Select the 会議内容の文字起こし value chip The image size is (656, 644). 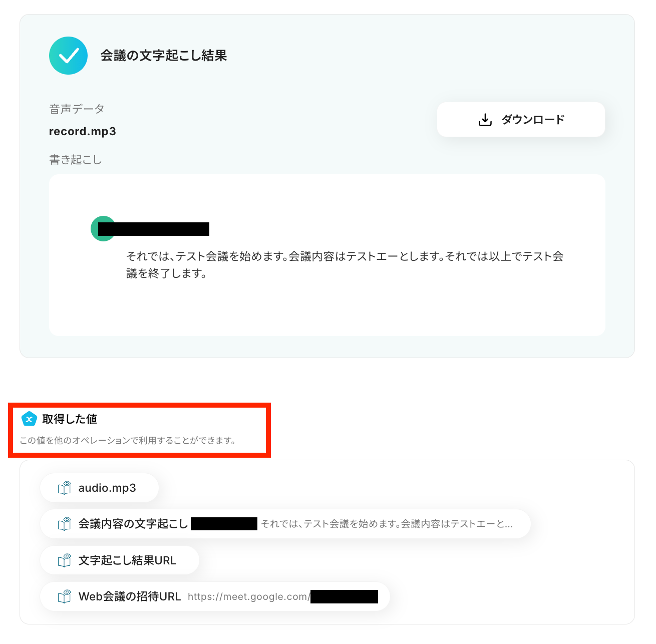click(x=285, y=524)
